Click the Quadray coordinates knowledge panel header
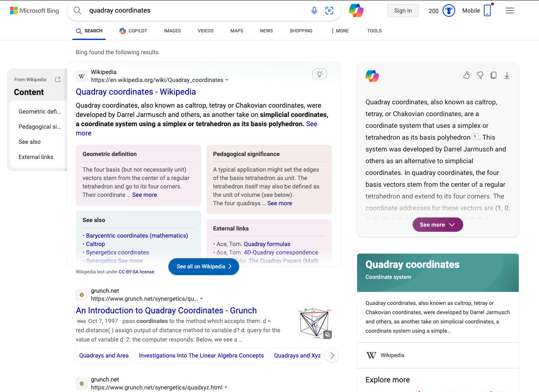Screen dimensions: 539x392 [x=438, y=273]
